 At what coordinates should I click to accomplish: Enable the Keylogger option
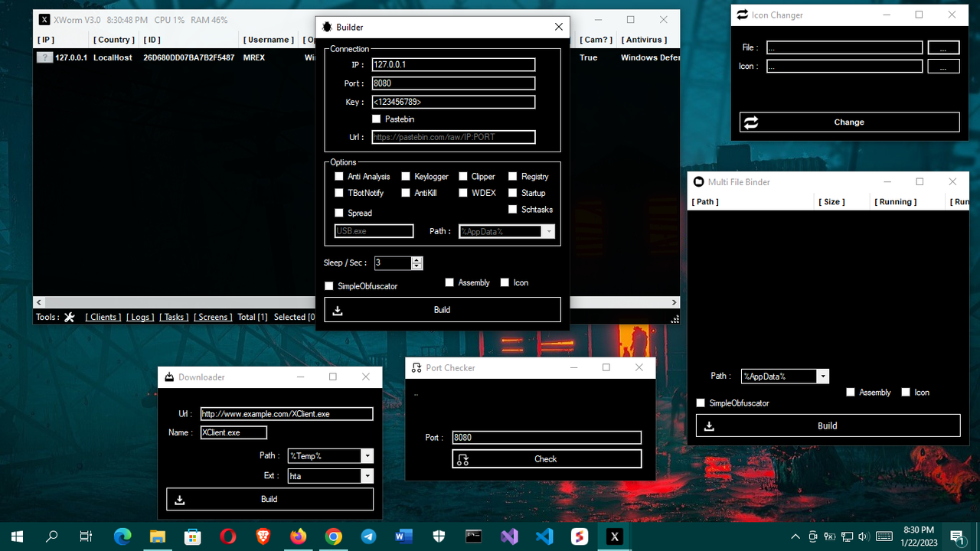pyautogui.click(x=406, y=176)
